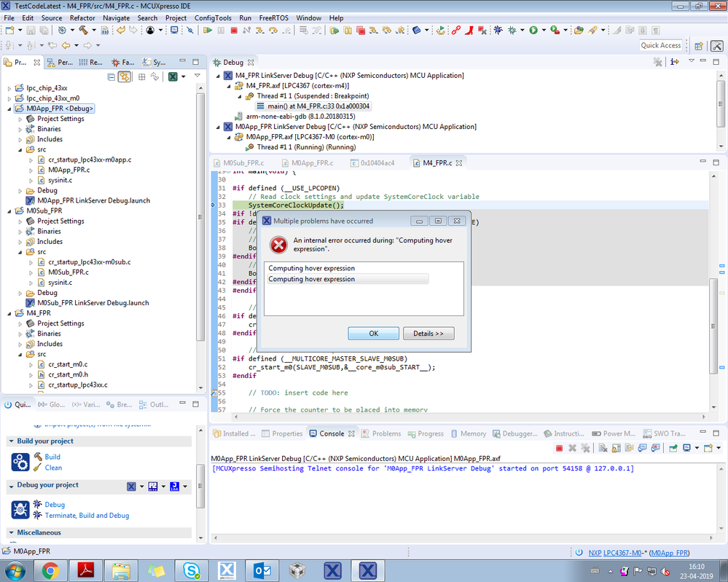Viewport: 728px width, 582px height.
Task: Click the Clean link in Quickstart panel
Action: tap(53, 468)
